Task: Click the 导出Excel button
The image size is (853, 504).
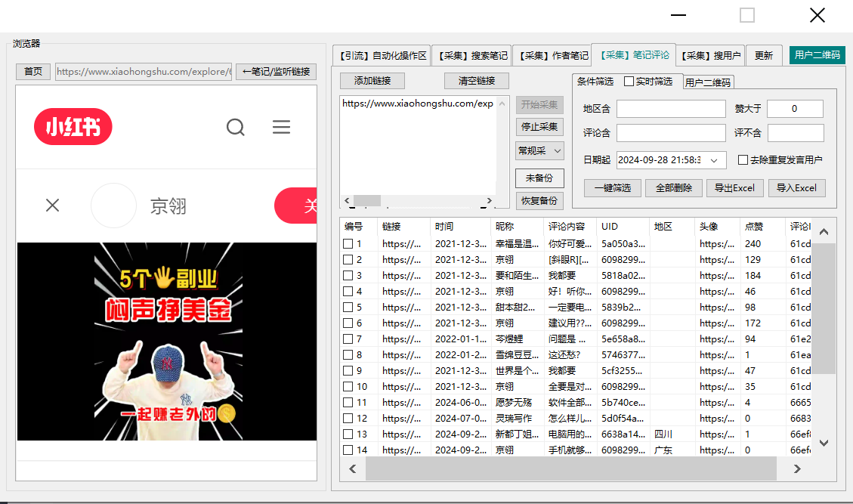Action: [735, 188]
